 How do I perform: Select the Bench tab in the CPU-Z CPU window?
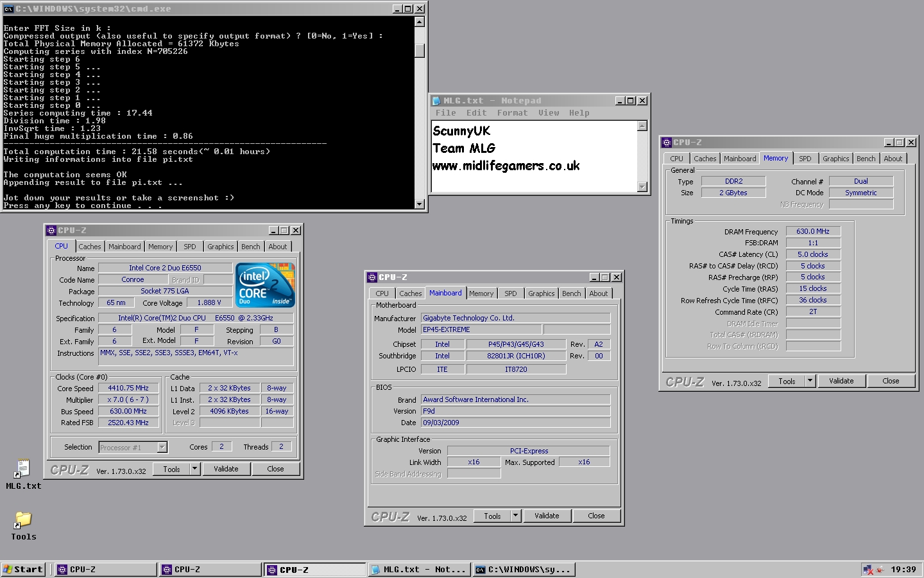pyautogui.click(x=251, y=247)
